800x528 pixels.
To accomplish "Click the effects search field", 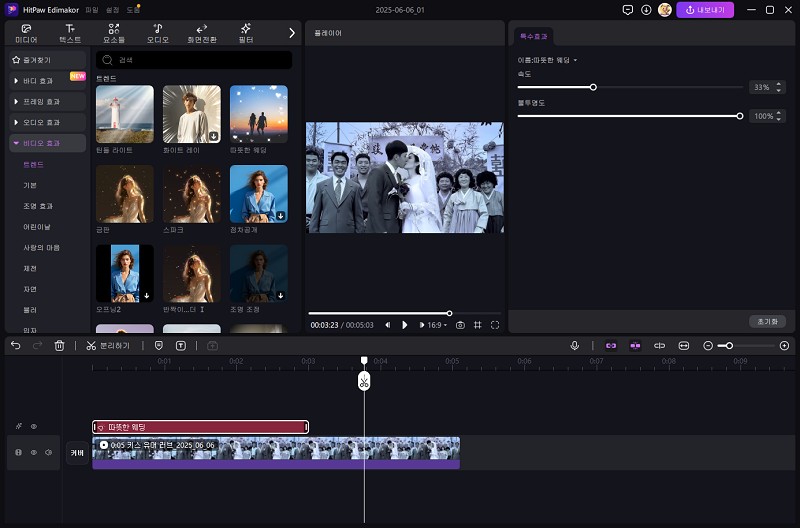I will (x=194, y=60).
